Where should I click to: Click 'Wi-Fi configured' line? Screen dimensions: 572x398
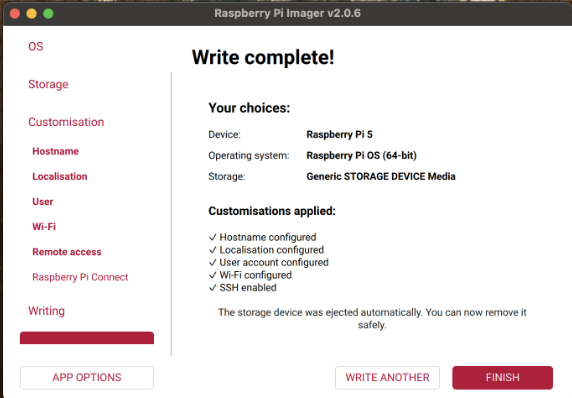[x=250, y=275]
